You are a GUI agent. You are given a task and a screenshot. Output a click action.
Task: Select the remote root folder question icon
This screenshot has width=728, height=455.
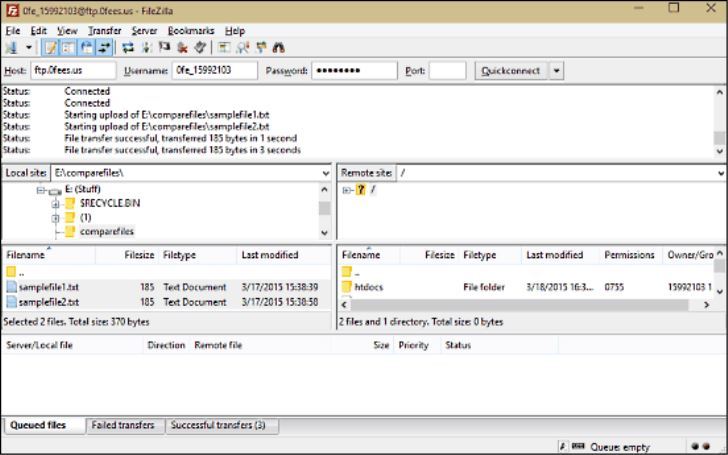coord(361,189)
